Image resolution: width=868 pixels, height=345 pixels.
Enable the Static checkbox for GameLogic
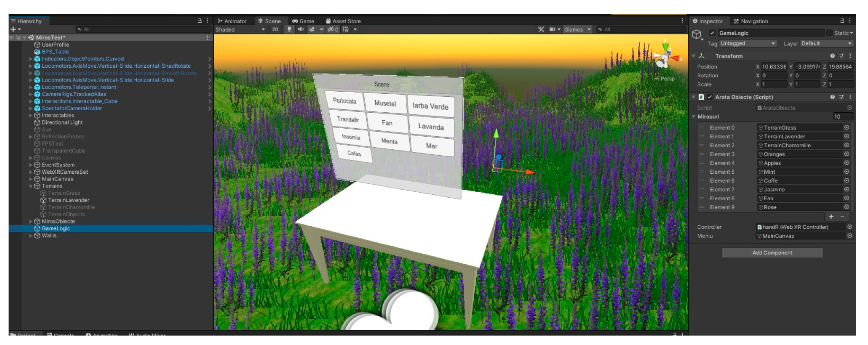[x=830, y=33]
